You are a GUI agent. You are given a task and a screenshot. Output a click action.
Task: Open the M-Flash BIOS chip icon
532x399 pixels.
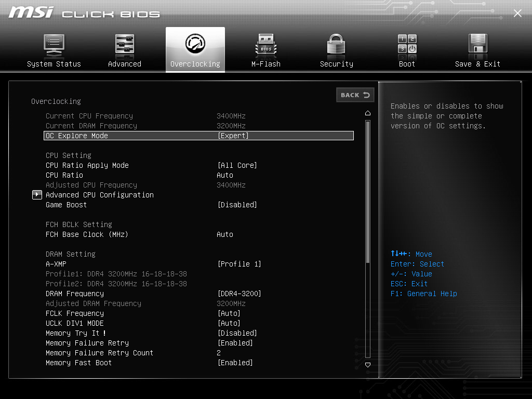[265, 45]
